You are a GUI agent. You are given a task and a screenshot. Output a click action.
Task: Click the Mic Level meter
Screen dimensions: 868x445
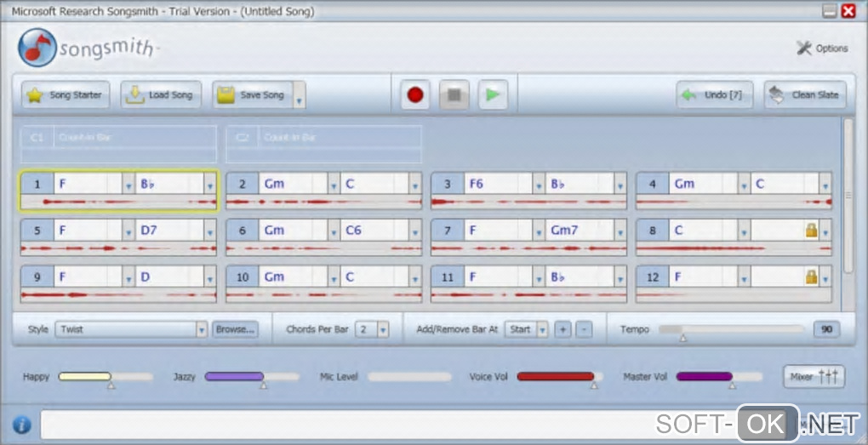coord(409,377)
